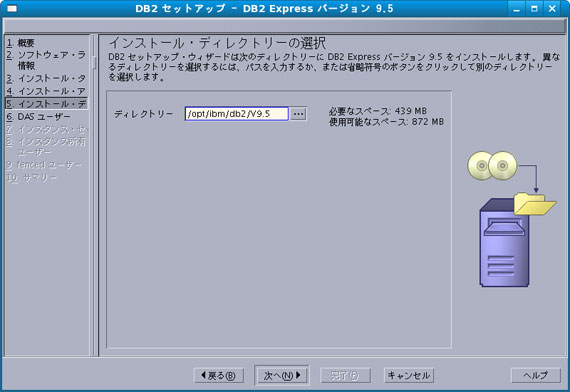Image resolution: width=570 pixels, height=392 pixels.
Task: Select step 2 ソフトウェア・ライセンス情報
Action: (46, 60)
